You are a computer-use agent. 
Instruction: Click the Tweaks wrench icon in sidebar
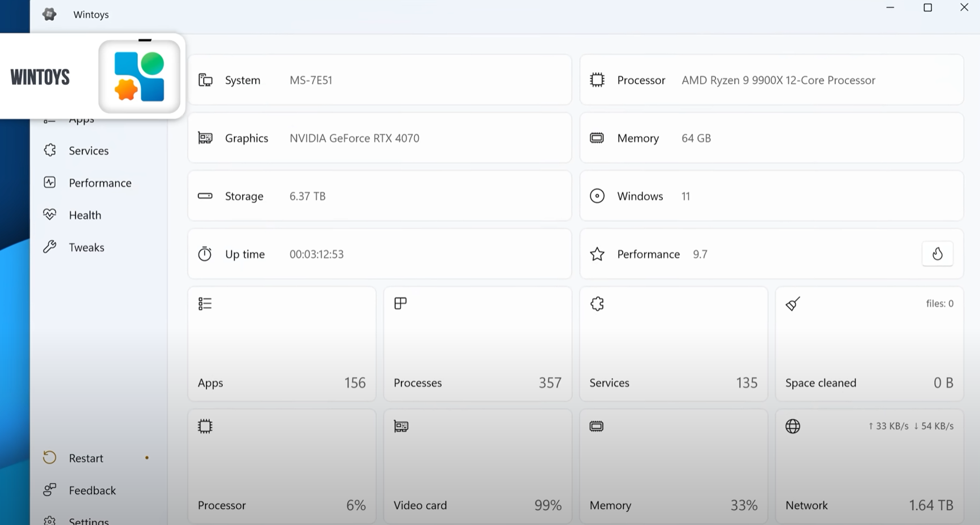(x=50, y=247)
